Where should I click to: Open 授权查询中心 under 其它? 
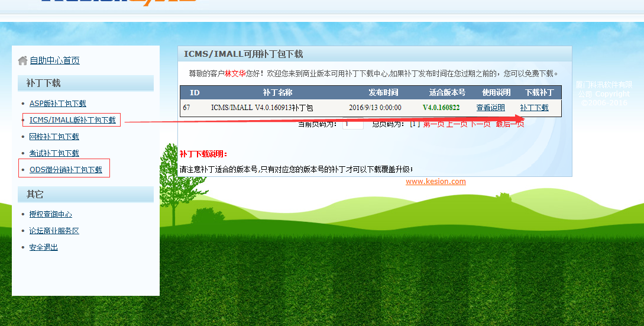point(51,214)
